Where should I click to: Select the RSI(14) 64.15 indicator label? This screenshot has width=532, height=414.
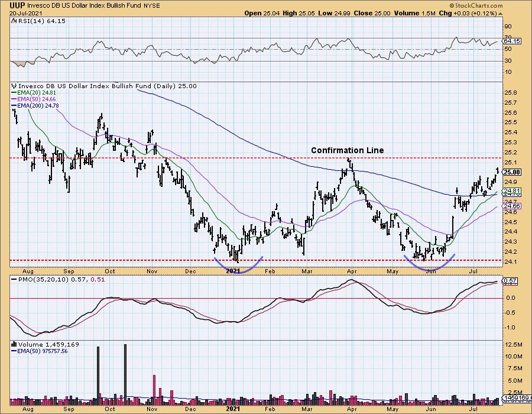pyautogui.click(x=41, y=21)
